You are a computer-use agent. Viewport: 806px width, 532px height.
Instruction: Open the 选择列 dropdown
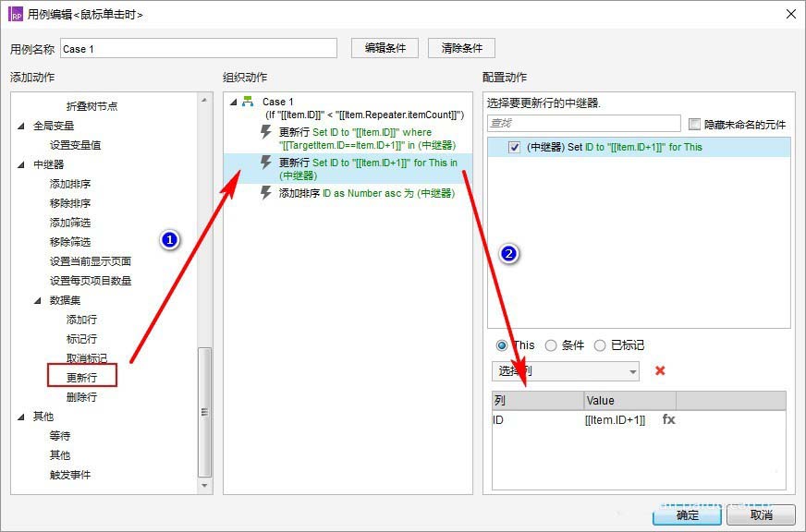coord(566,370)
